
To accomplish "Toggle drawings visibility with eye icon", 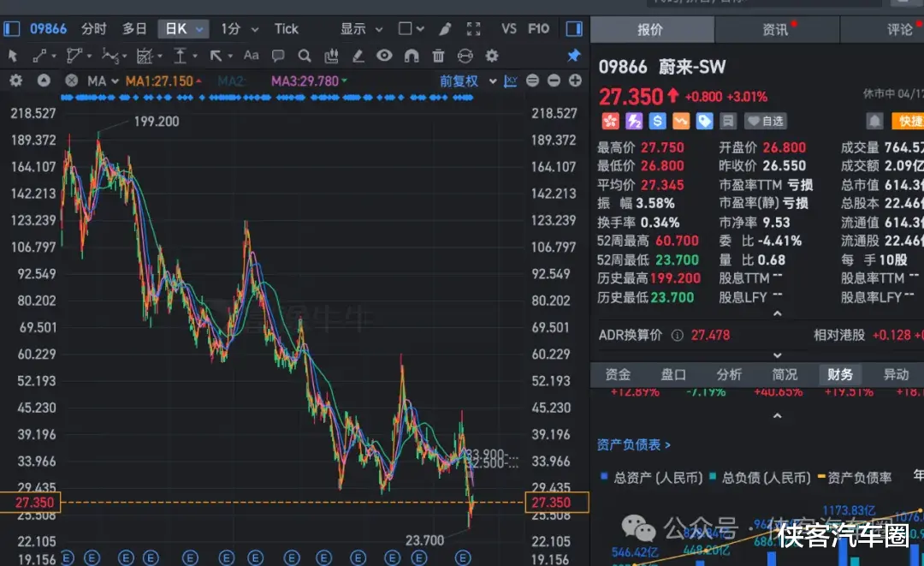I will (384, 56).
